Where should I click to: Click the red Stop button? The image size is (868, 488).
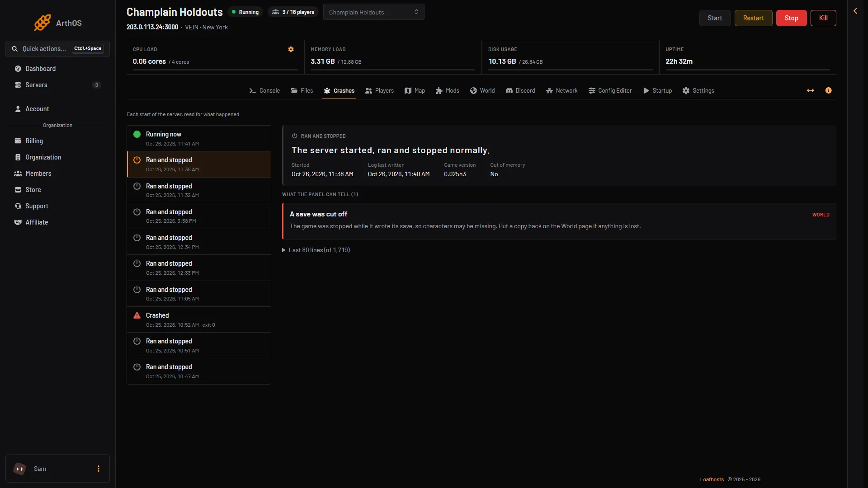791,18
